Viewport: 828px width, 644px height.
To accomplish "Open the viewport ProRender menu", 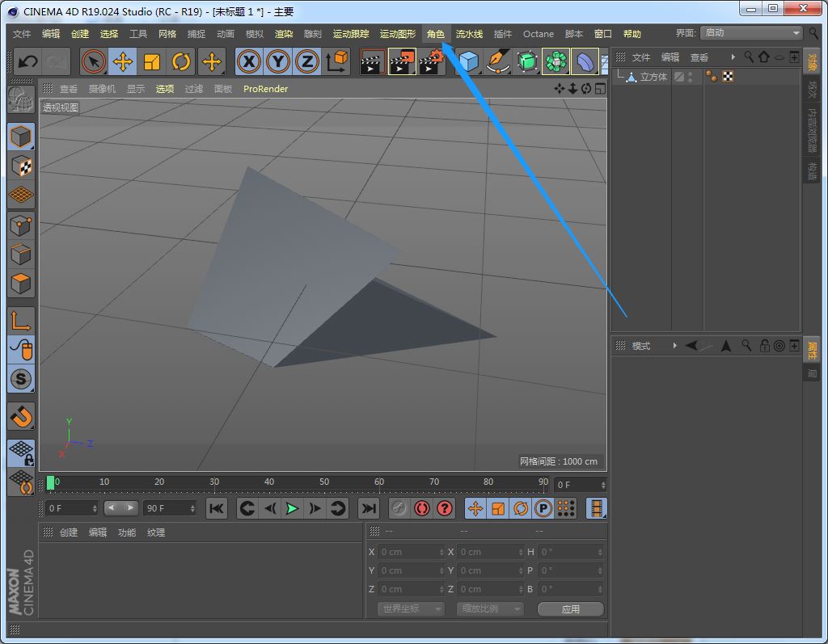I will 265,89.
